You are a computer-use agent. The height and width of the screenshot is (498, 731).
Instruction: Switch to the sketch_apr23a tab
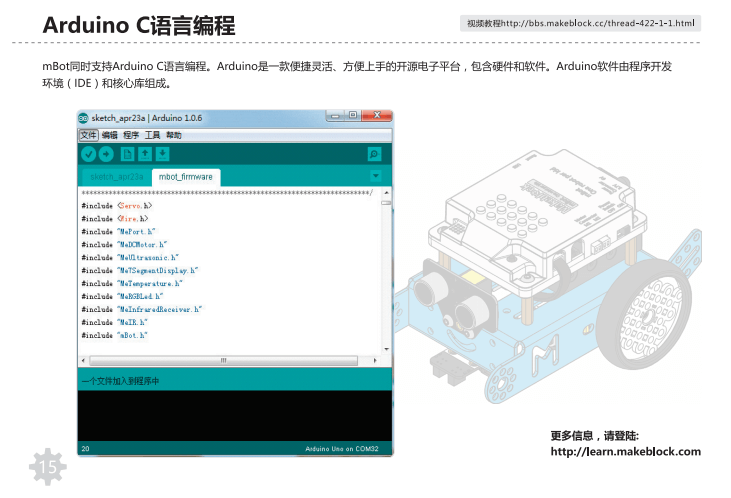point(117,177)
